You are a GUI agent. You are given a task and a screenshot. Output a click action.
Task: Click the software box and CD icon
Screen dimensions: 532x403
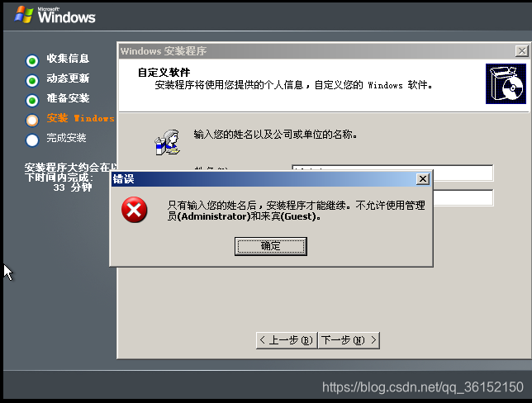click(x=506, y=83)
